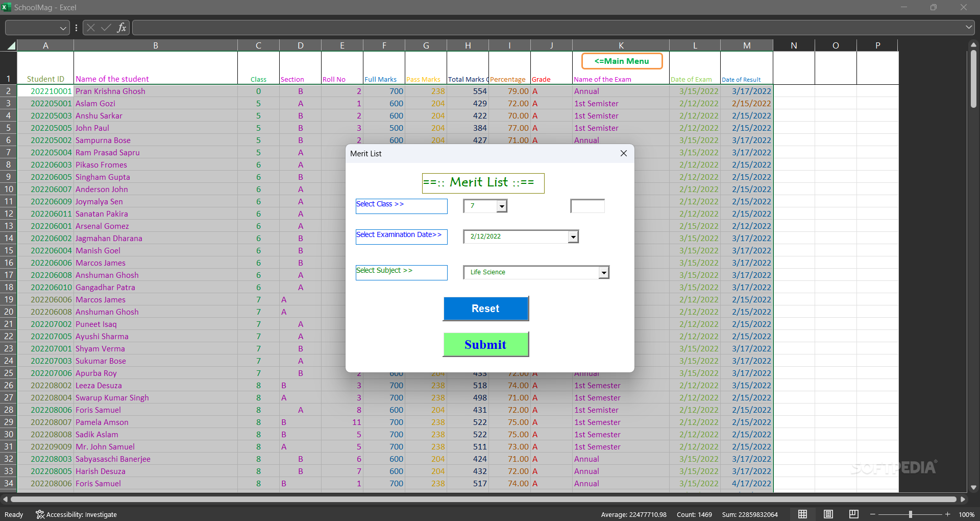Click the horizontal scrollbar left arrow

[x=5, y=499]
